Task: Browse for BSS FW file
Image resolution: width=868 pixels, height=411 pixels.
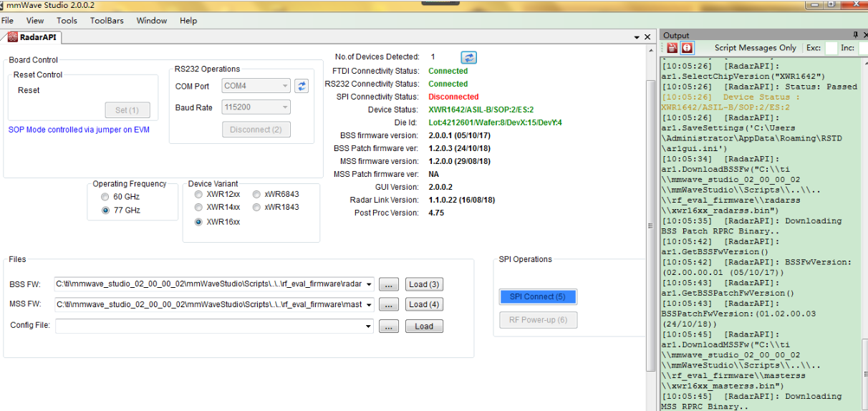Action: tap(388, 284)
